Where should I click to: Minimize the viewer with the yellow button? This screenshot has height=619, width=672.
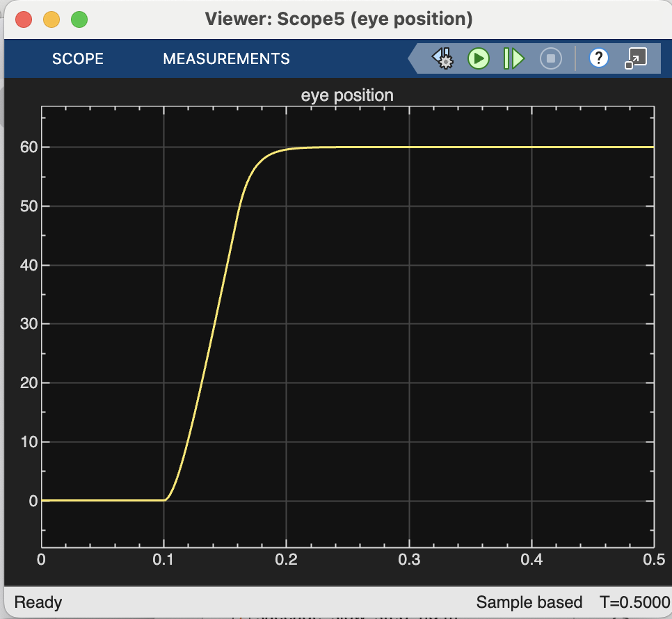(x=51, y=19)
